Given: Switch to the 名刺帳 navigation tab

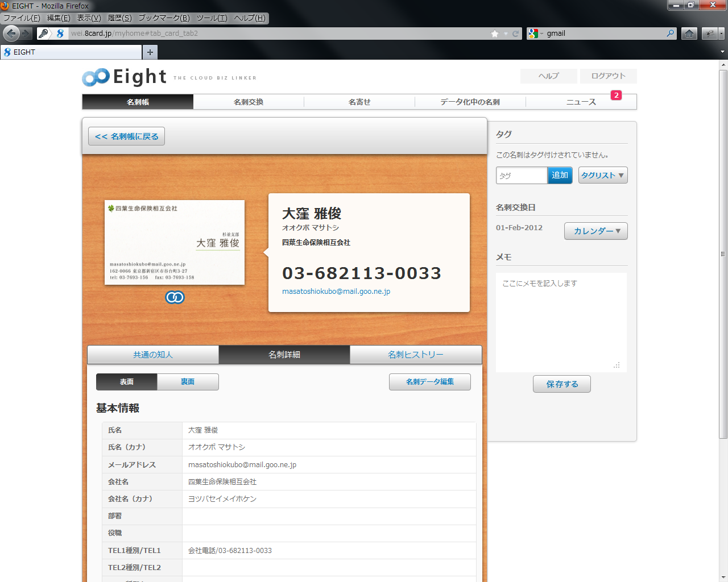Looking at the screenshot, I should (x=138, y=102).
